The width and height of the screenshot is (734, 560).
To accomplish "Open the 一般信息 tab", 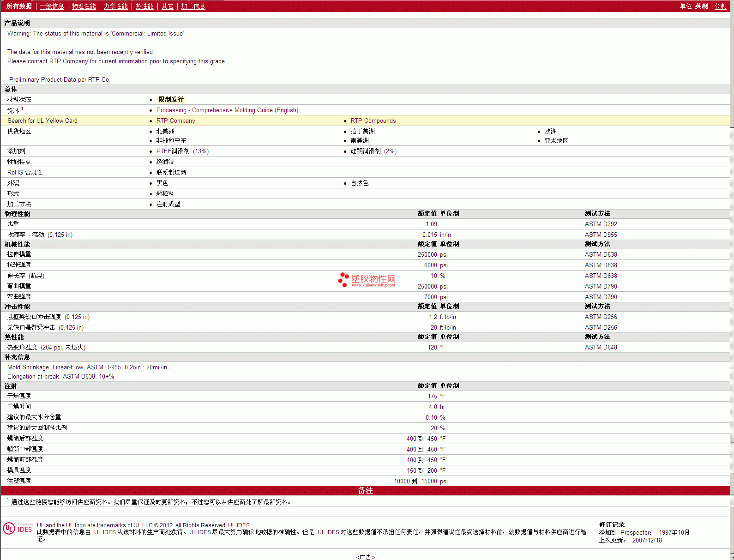I will tap(52, 6).
